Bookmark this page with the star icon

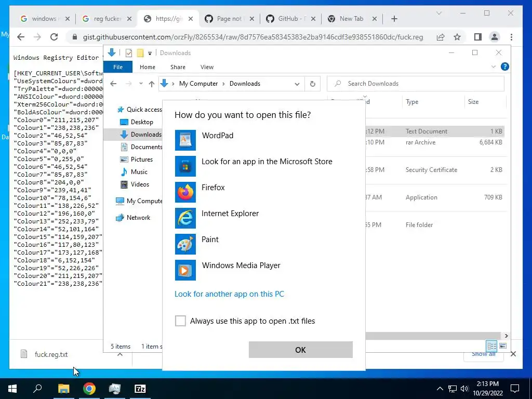457,37
